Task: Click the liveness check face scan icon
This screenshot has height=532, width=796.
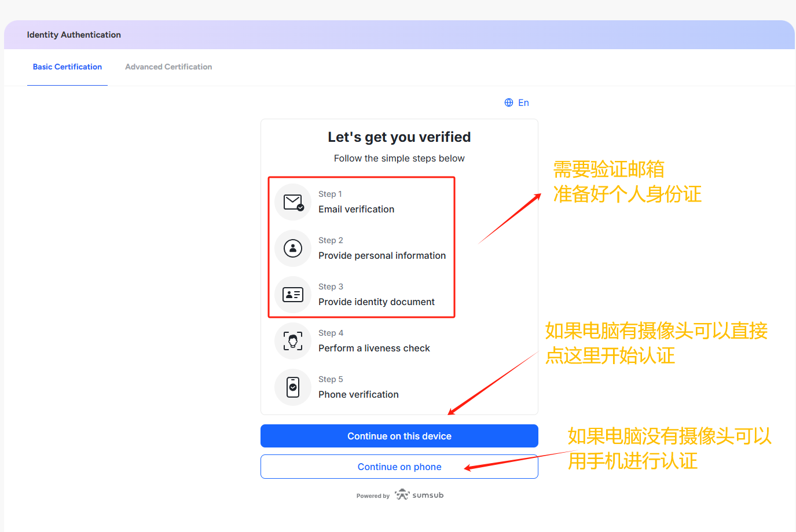Action: 293,341
